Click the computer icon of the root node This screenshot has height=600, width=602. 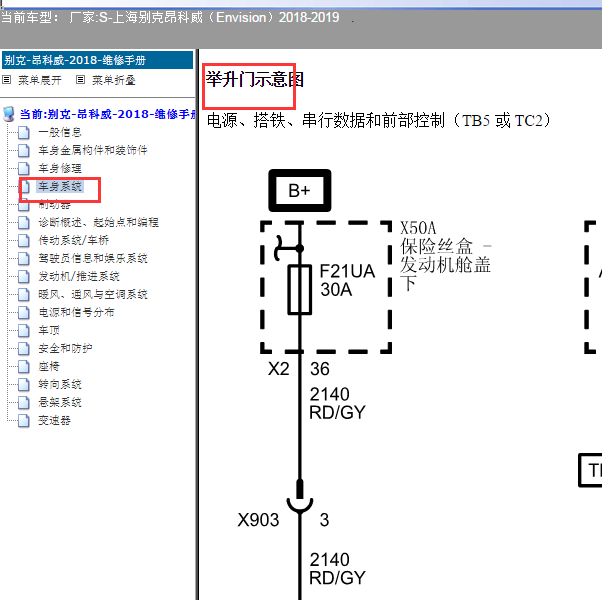[9, 114]
